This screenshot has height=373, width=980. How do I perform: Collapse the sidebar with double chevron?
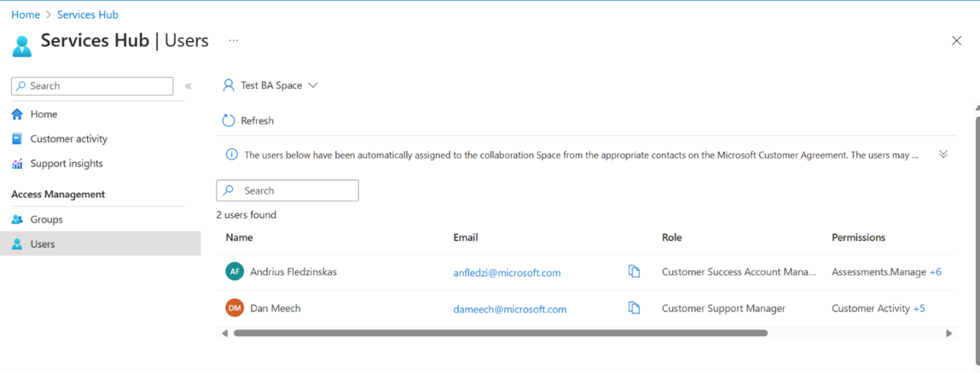pos(188,86)
